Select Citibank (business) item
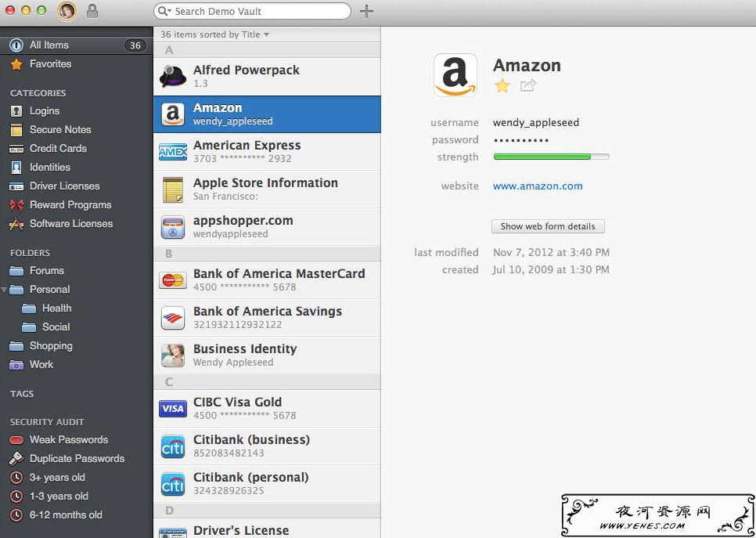 pyautogui.click(x=267, y=446)
